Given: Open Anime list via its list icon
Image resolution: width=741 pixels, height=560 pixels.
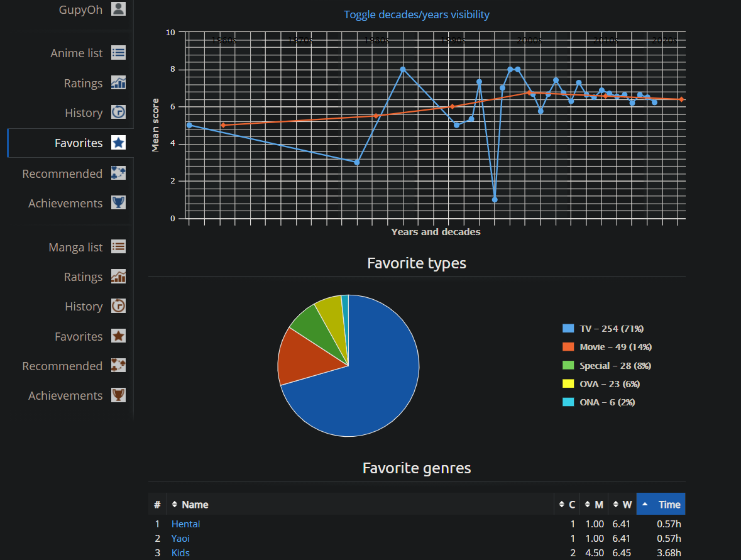Looking at the screenshot, I should click(x=118, y=53).
